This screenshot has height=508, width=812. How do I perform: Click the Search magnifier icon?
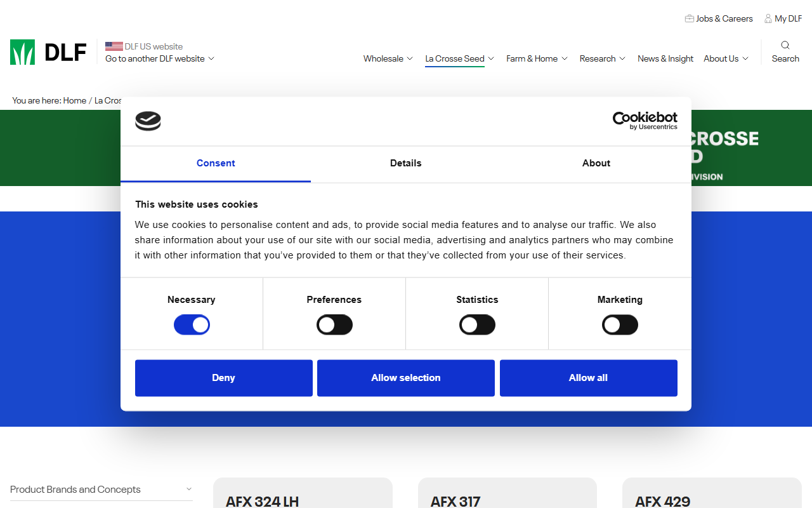pyautogui.click(x=785, y=45)
